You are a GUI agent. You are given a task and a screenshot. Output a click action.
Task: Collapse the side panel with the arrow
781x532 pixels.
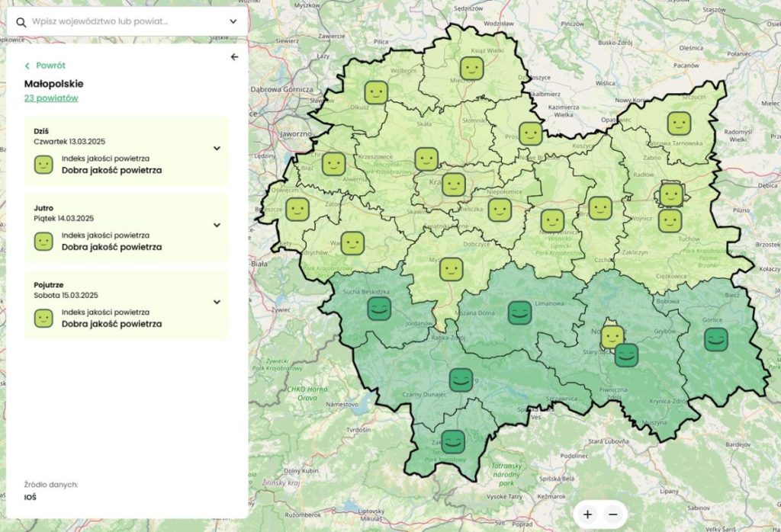pos(234,57)
